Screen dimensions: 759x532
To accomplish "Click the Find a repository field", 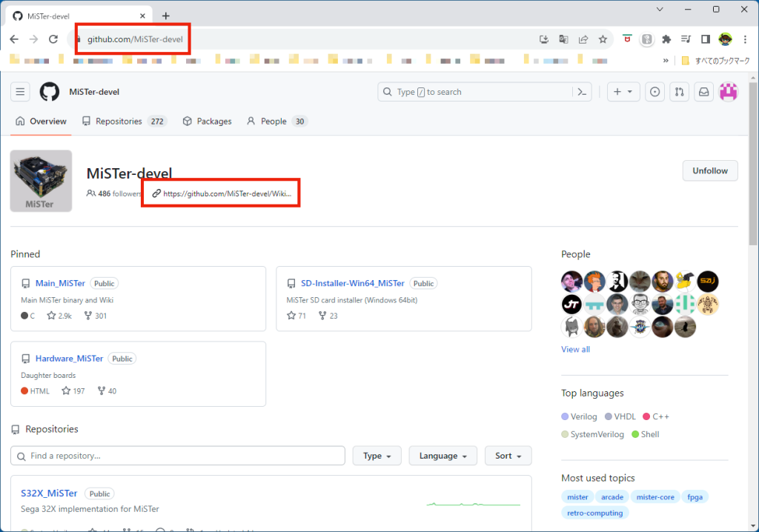I will pos(178,456).
